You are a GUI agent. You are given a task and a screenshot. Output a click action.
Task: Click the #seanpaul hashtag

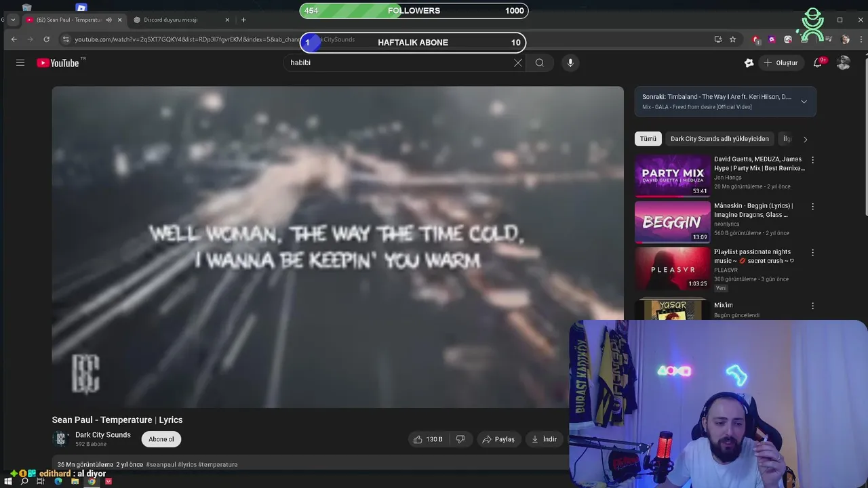[x=161, y=464]
